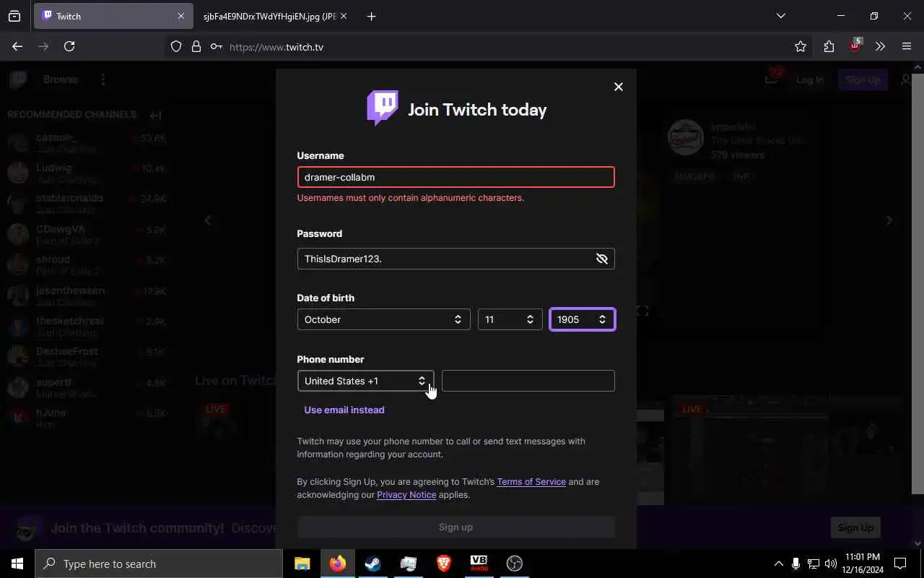
Task: Open the DeshaeFrost channel in sidebar
Action: click(x=85, y=356)
